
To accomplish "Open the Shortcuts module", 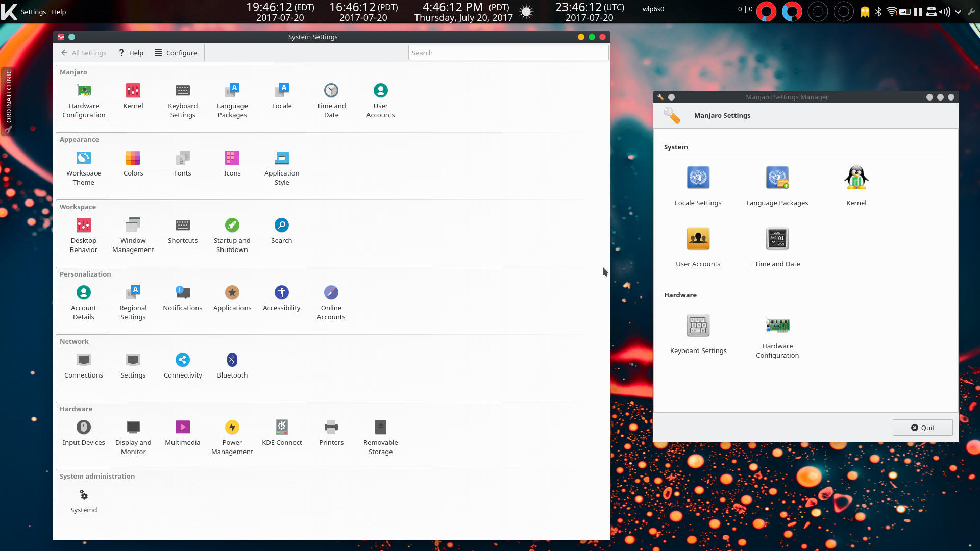I will click(x=183, y=231).
